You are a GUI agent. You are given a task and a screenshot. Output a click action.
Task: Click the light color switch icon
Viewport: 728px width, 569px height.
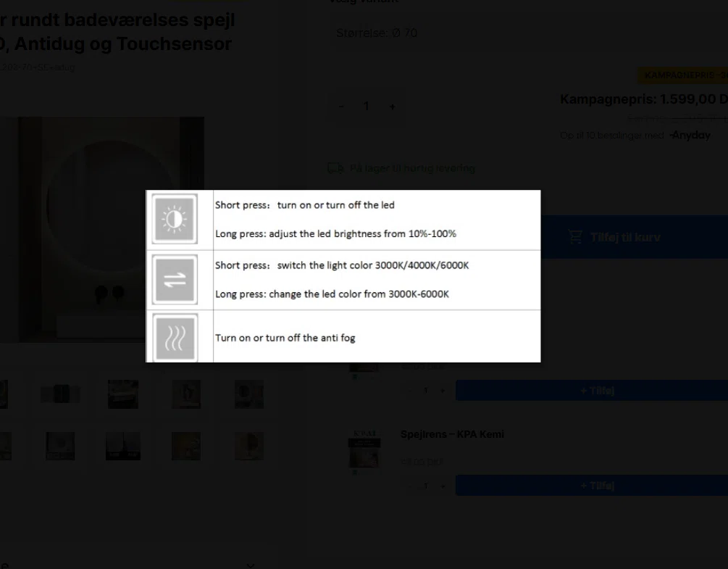[175, 280]
